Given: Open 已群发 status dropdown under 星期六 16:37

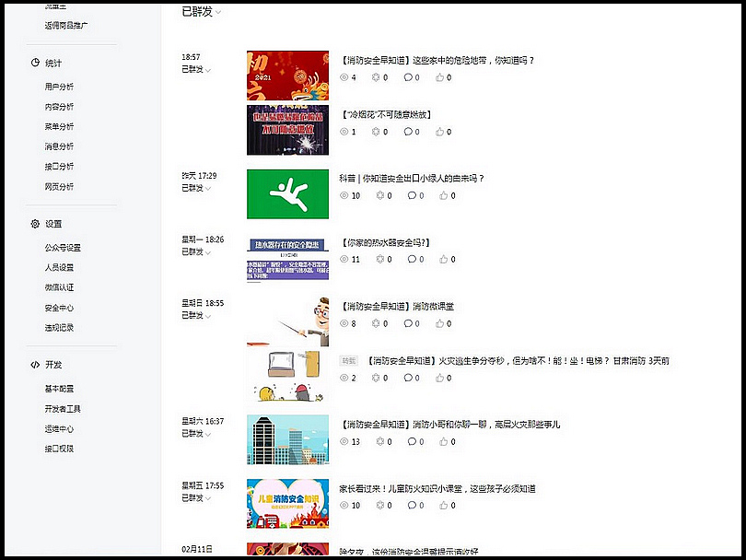Looking at the screenshot, I should coord(208,434).
